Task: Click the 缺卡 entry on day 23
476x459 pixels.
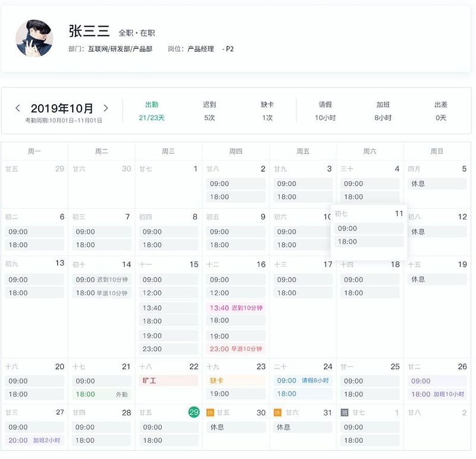Action: 236,380
